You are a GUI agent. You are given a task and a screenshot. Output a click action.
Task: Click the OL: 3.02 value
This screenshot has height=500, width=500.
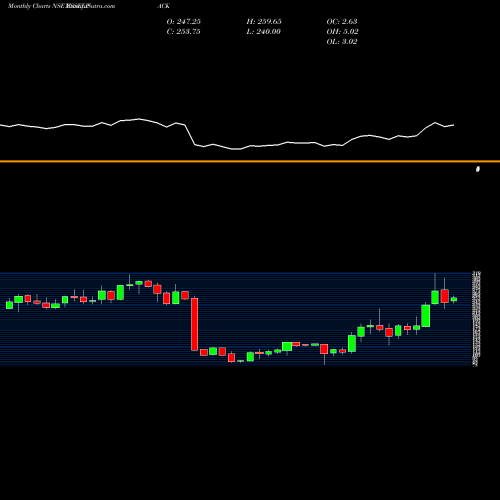(342, 42)
